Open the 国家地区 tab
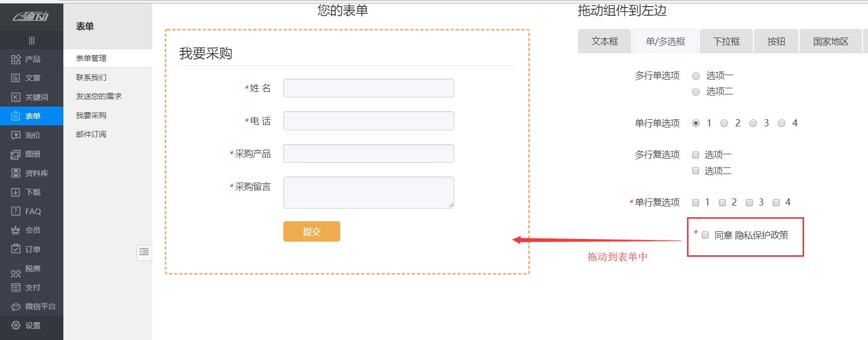Screen dimensions: 868x340 830,42
